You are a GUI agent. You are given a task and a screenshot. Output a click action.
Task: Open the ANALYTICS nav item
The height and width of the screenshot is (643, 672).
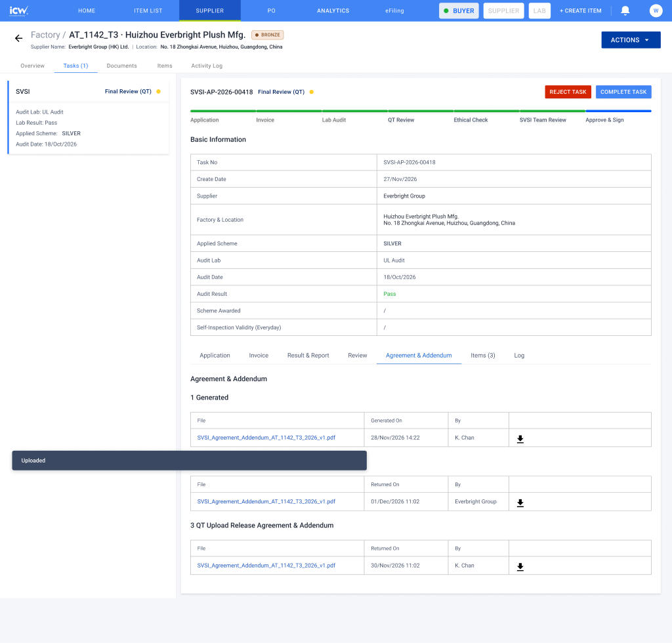coord(333,10)
